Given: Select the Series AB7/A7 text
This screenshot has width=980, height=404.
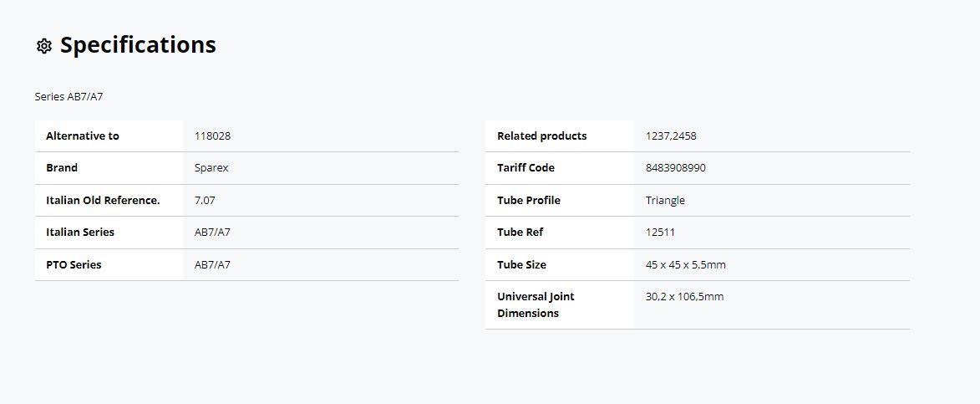Looking at the screenshot, I should [69, 97].
